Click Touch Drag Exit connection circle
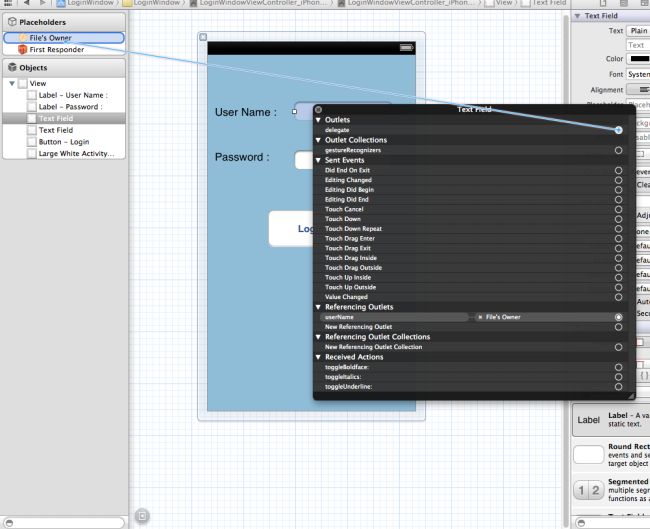650x529 pixels. point(618,248)
